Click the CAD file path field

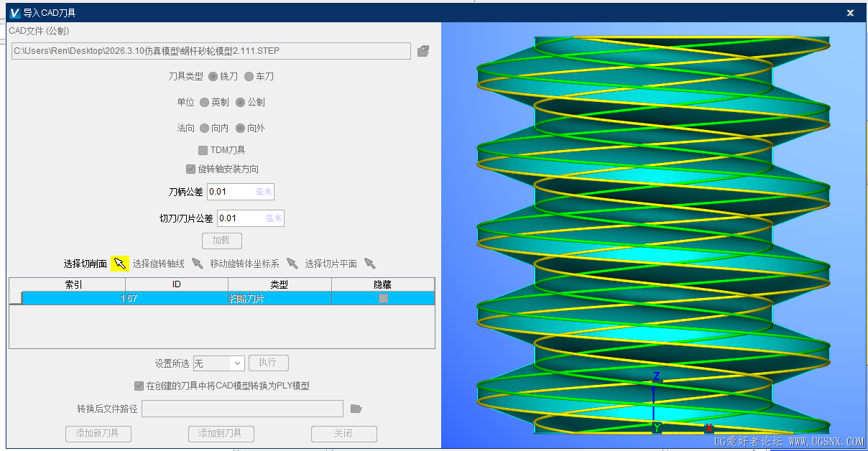pos(211,51)
